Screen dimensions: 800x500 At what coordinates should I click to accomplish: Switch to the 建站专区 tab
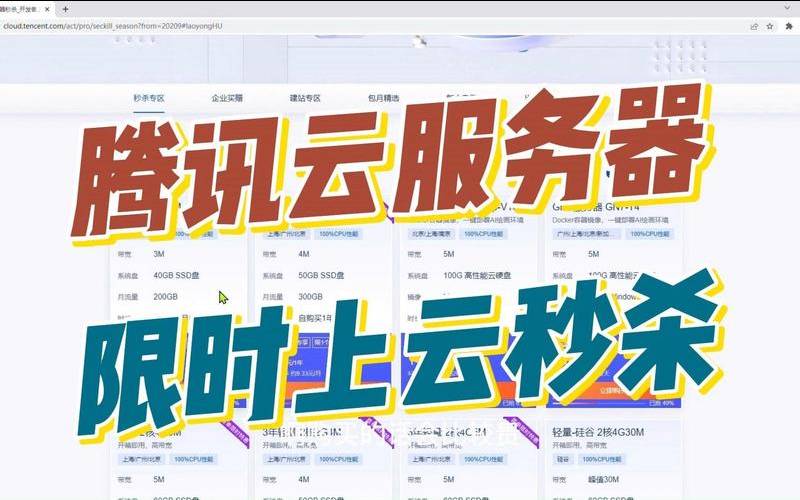[305, 98]
